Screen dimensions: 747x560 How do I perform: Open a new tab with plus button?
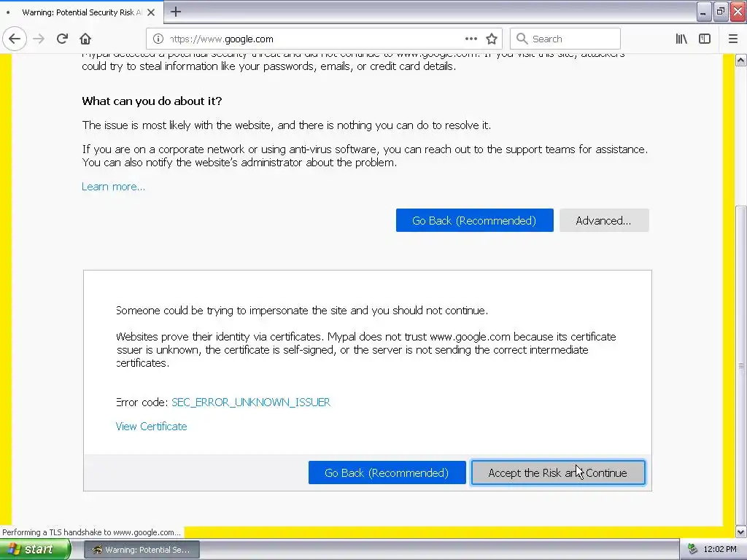[x=175, y=12]
